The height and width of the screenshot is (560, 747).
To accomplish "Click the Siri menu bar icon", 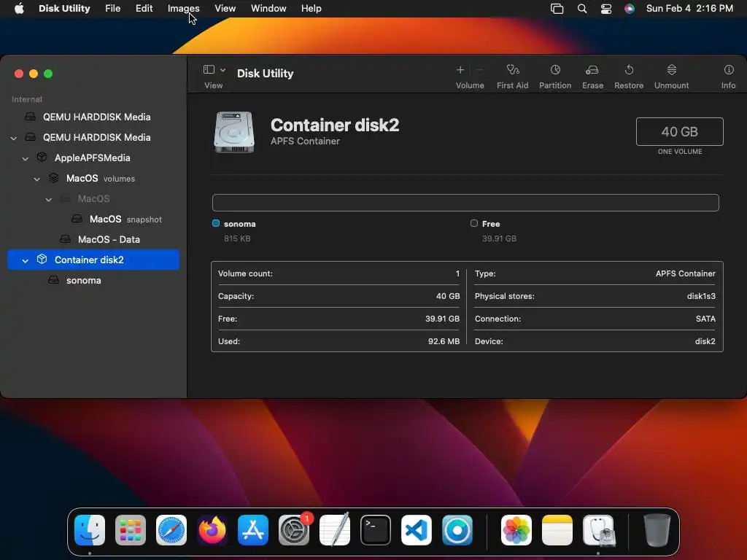I will point(630,9).
